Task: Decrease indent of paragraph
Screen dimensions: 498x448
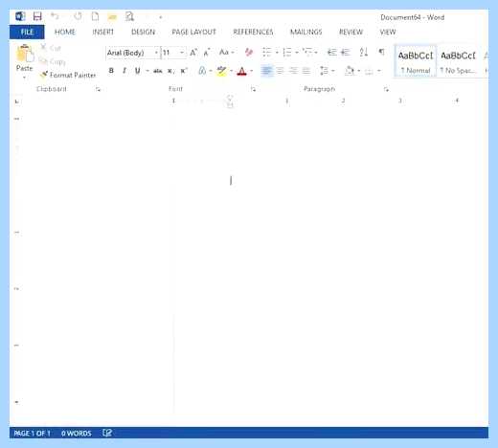Action: (332, 52)
